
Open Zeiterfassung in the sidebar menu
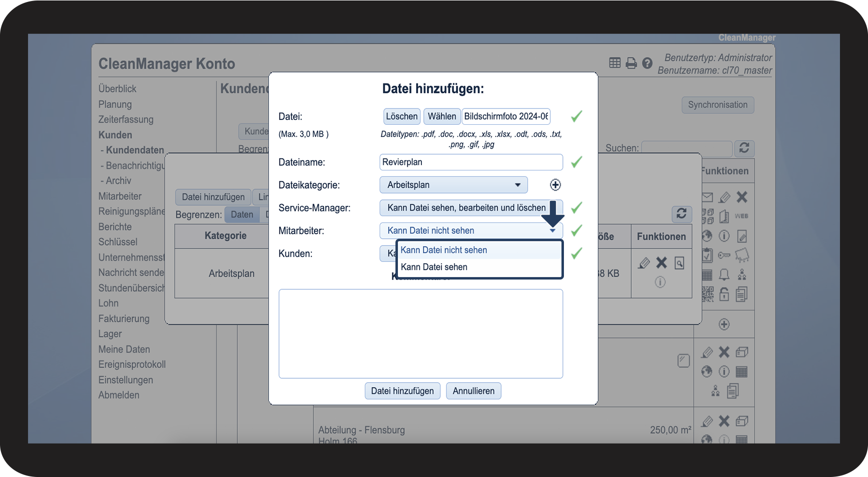126,119
